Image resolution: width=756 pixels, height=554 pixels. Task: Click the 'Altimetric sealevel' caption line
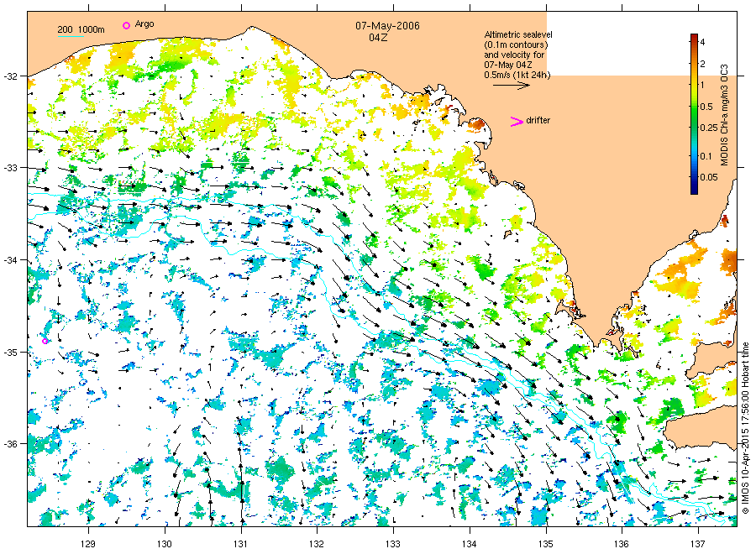click(x=518, y=34)
